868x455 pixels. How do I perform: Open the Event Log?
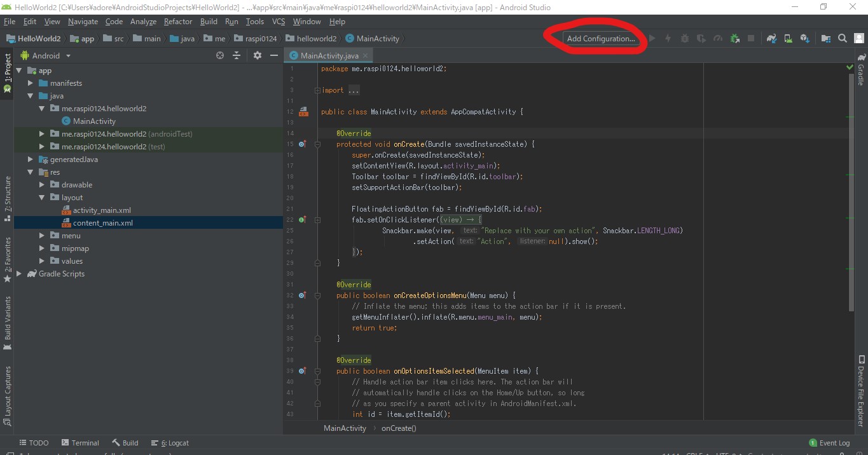pos(829,443)
